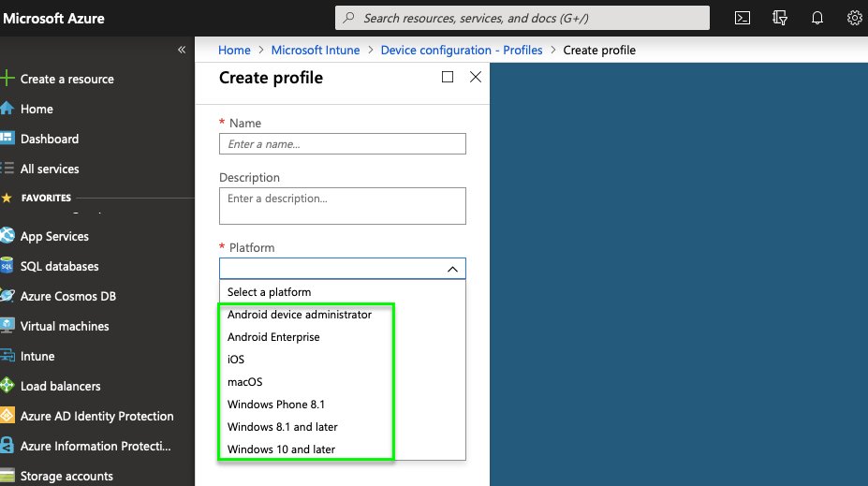Viewport: 868px width, 486px height.
Task: Open the notifications bell
Action: [817, 19]
